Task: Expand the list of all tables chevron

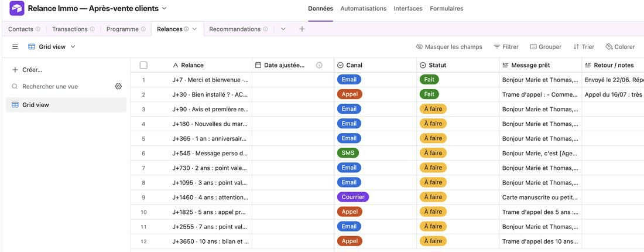Action: pos(283,29)
